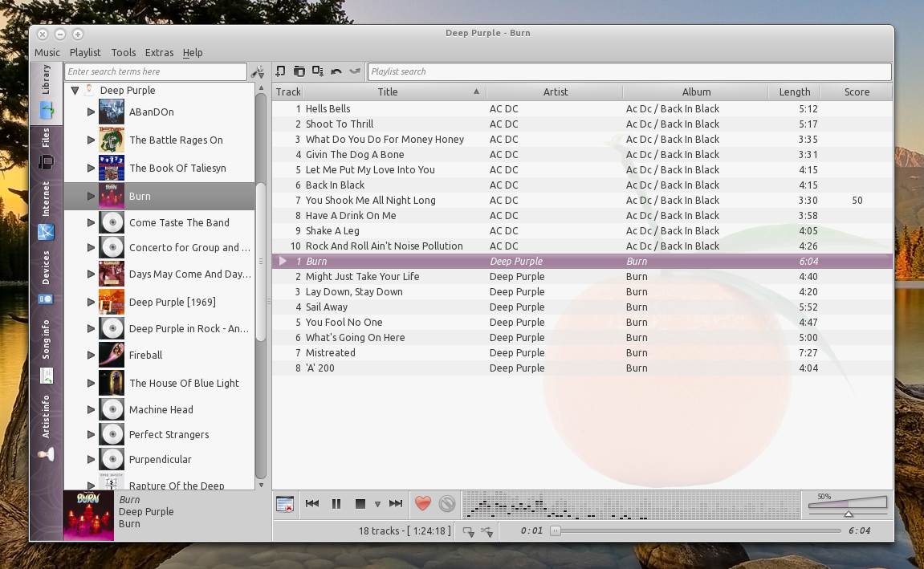Select Rock And Roll Ain't Noise Pollution

(582, 246)
